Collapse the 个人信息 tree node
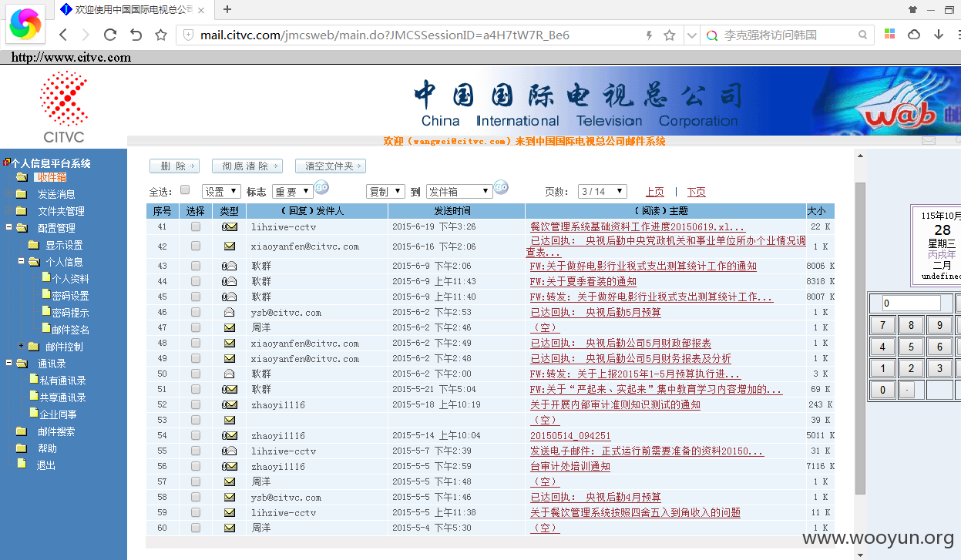Image resolution: width=961 pixels, height=560 pixels. click(22, 262)
